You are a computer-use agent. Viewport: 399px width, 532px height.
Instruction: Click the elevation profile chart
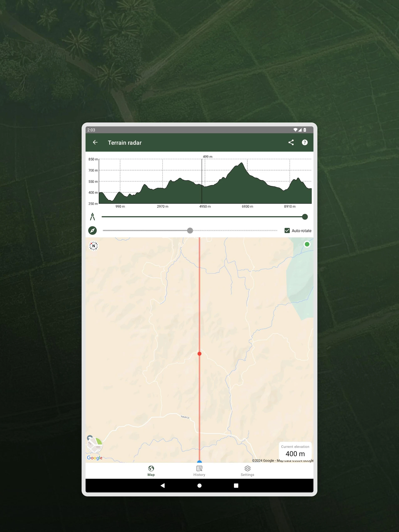[x=205, y=181]
